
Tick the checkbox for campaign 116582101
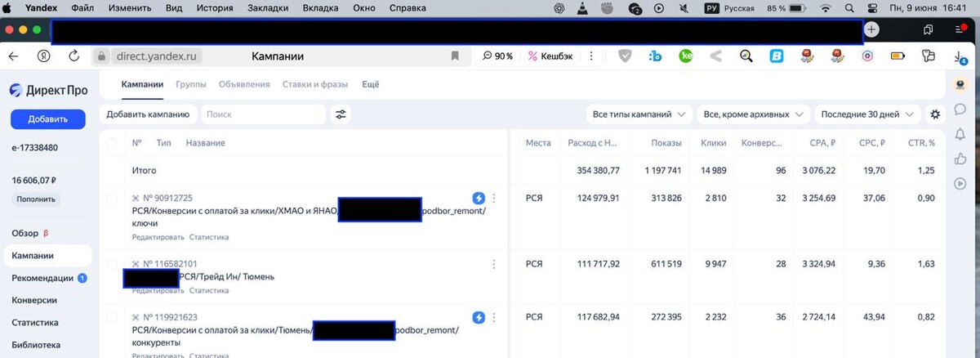[112, 264]
